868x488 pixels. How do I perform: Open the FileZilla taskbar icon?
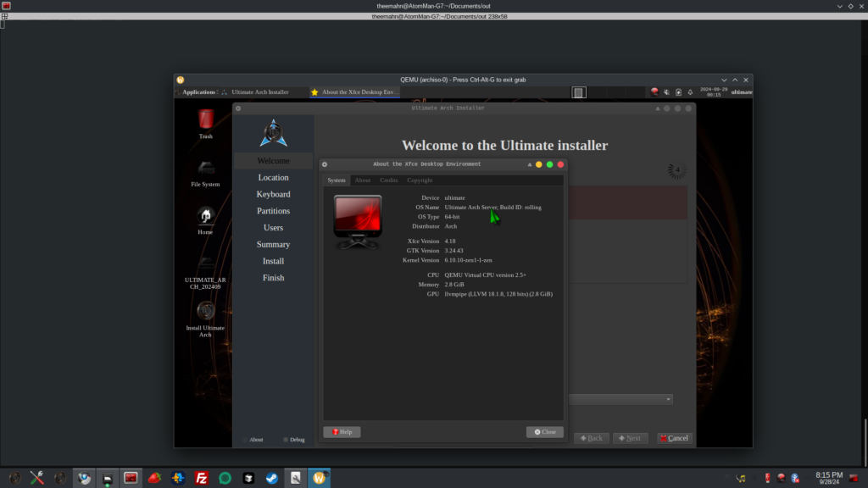[202, 478]
